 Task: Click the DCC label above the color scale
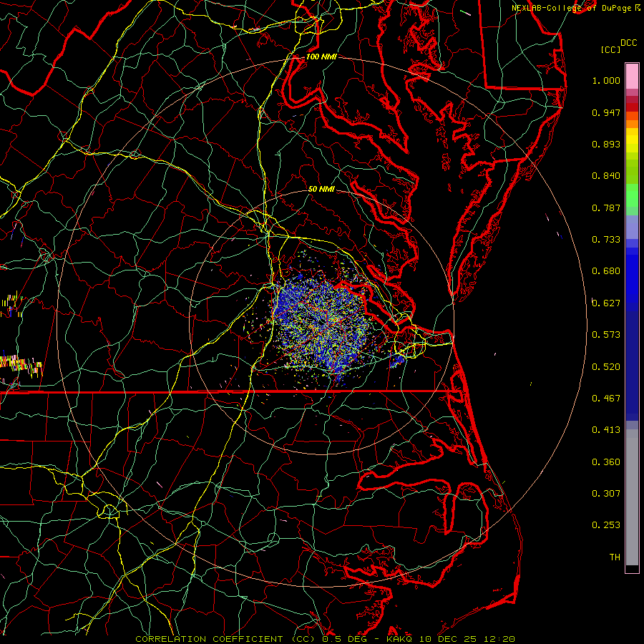click(x=628, y=43)
